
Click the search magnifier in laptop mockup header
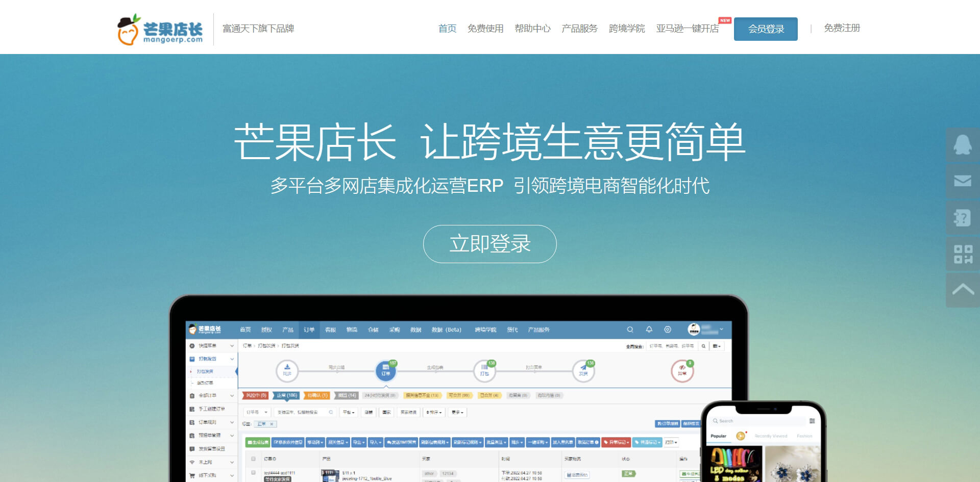630,329
